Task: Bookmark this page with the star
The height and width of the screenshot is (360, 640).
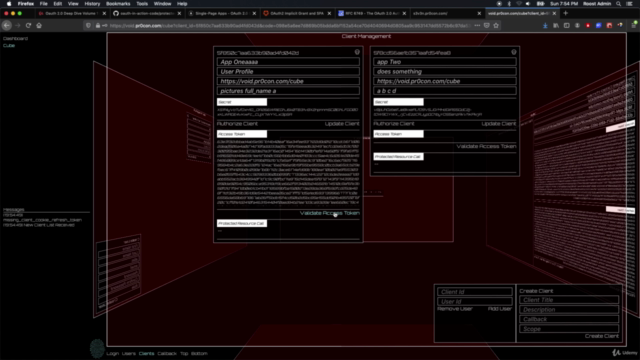Action: [496, 25]
